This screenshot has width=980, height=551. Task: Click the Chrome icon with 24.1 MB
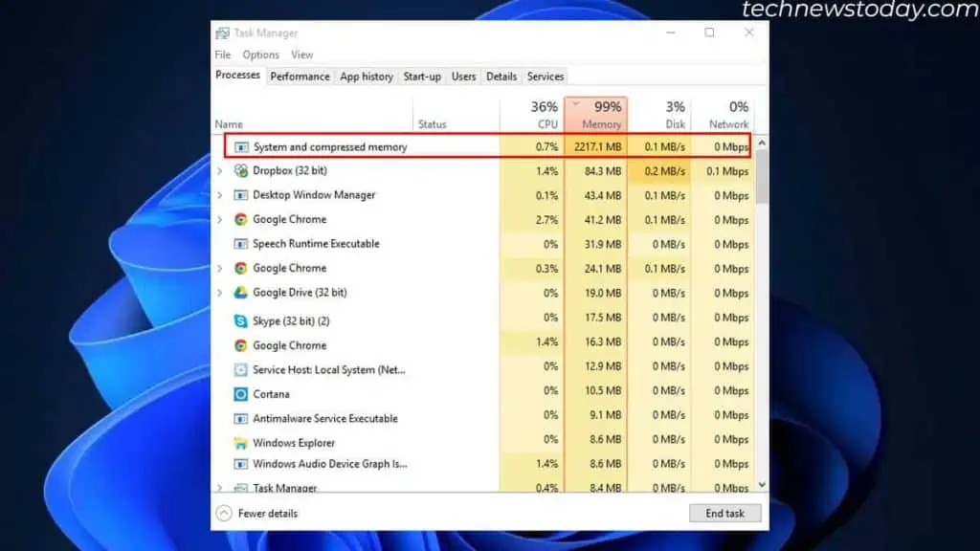[240, 268]
